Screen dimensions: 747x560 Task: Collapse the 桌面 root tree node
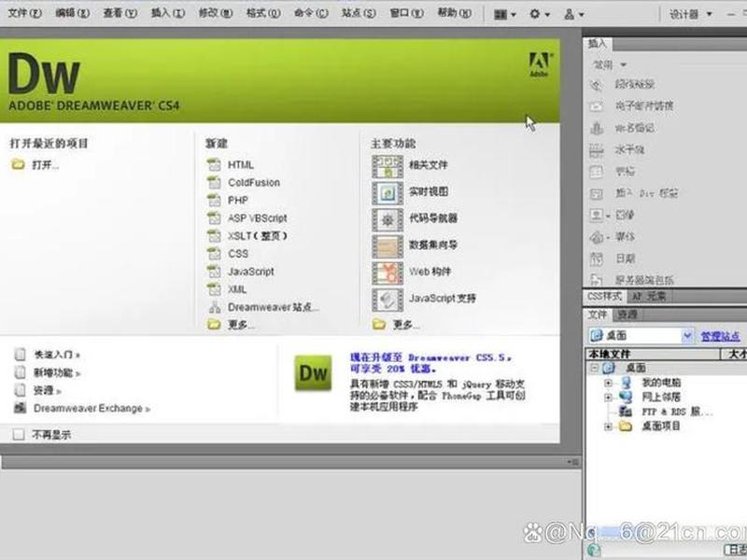pyautogui.click(x=594, y=368)
